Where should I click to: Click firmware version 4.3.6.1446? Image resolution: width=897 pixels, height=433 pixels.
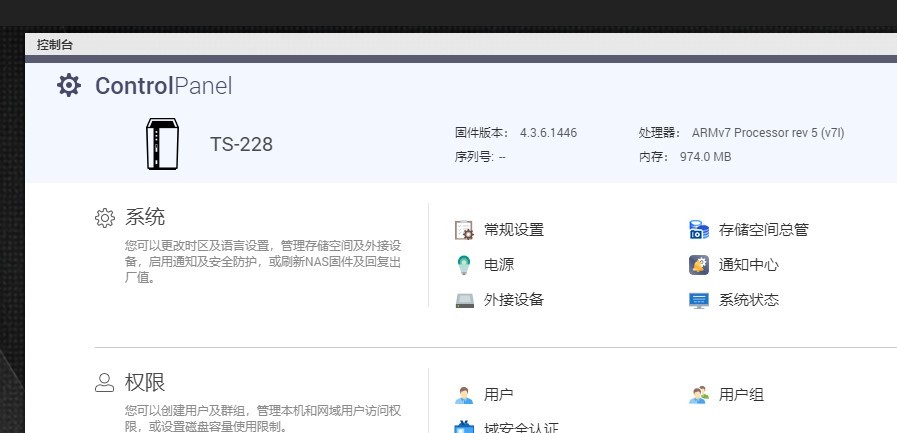[548, 132]
